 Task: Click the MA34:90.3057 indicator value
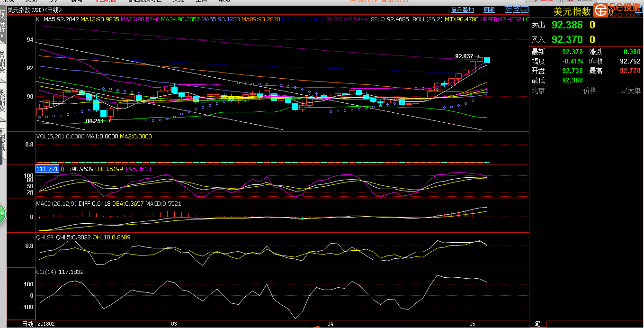click(180, 19)
